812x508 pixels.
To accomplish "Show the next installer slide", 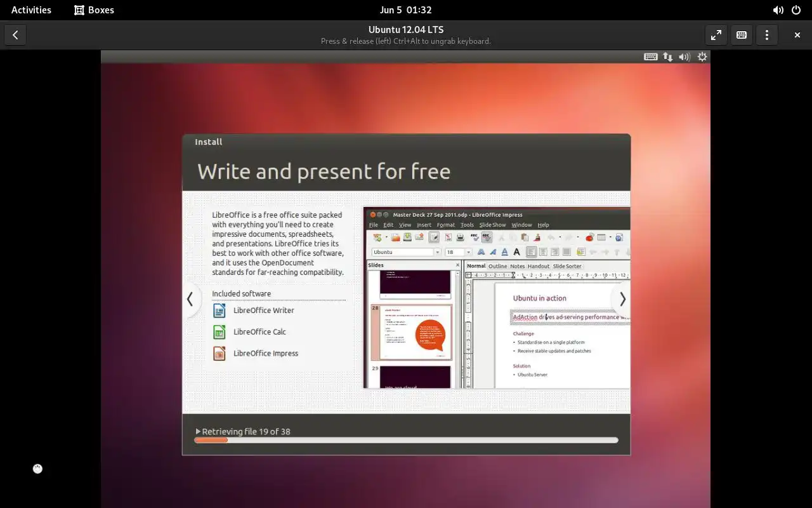I will pyautogui.click(x=622, y=298).
